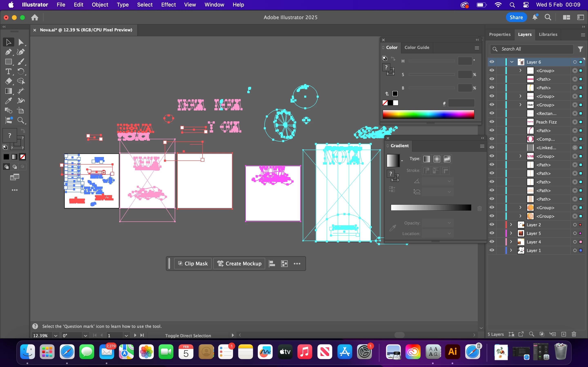Toggle visibility of Layer 2
588x367 pixels.
click(492, 224)
